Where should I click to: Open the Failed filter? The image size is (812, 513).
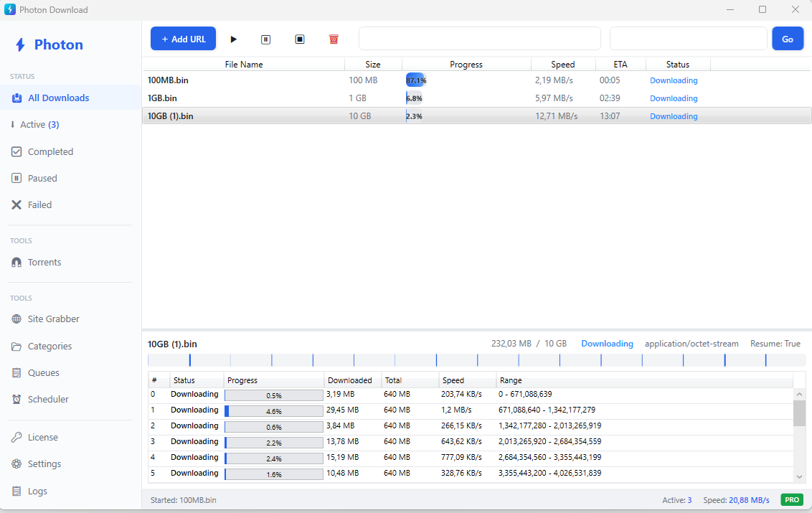click(x=70, y=204)
